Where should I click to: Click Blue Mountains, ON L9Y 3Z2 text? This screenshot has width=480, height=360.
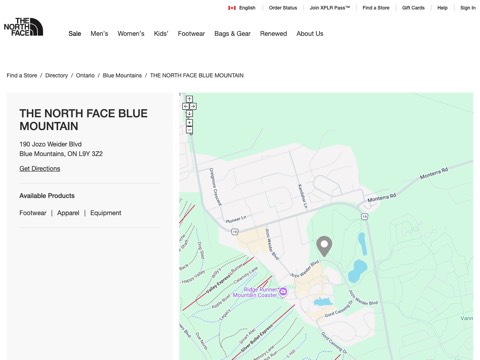pos(61,154)
